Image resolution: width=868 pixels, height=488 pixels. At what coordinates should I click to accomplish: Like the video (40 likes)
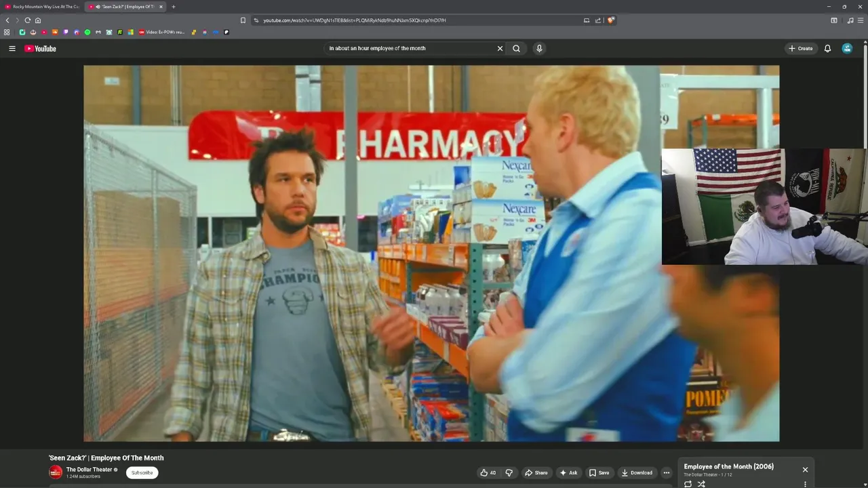tap(488, 472)
